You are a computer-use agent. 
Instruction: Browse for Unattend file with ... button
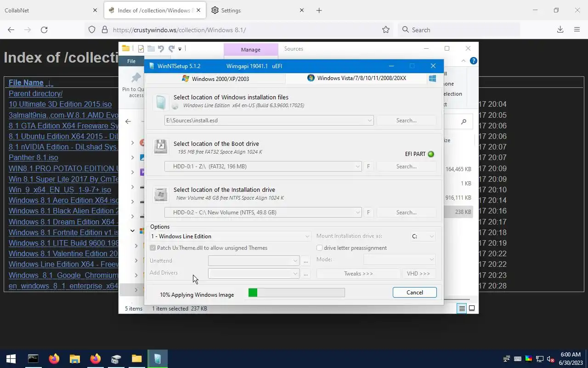pos(305,261)
